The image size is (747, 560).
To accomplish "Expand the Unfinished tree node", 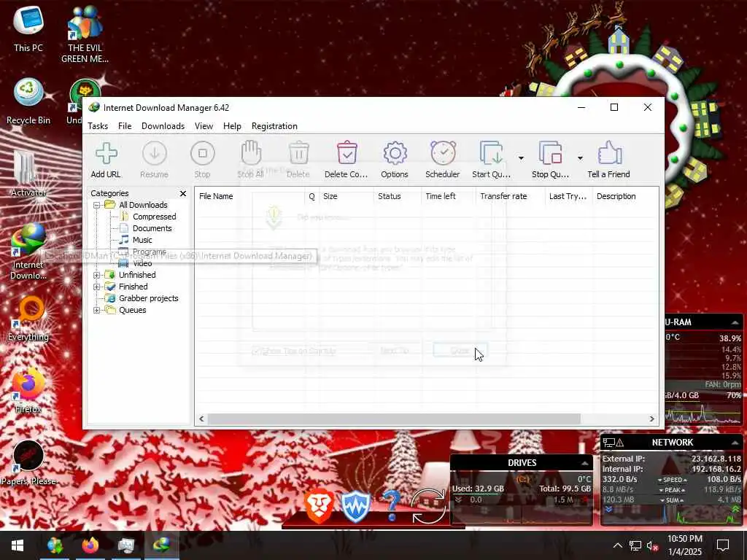I will point(97,275).
